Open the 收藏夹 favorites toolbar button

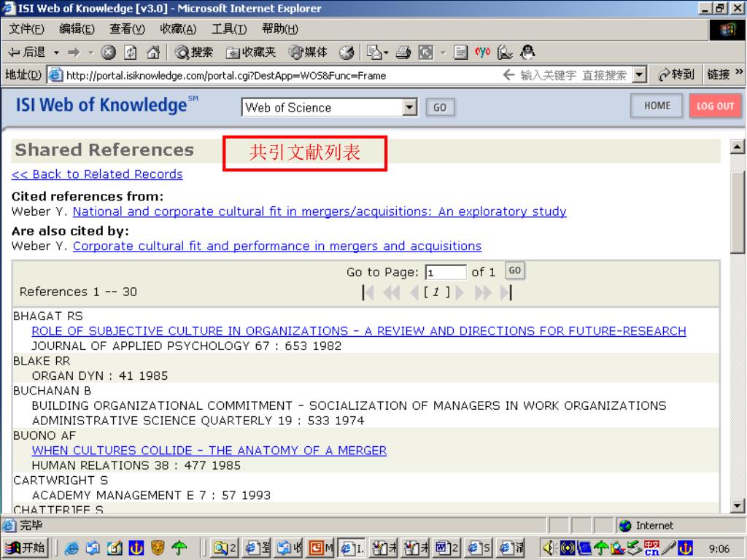251,52
